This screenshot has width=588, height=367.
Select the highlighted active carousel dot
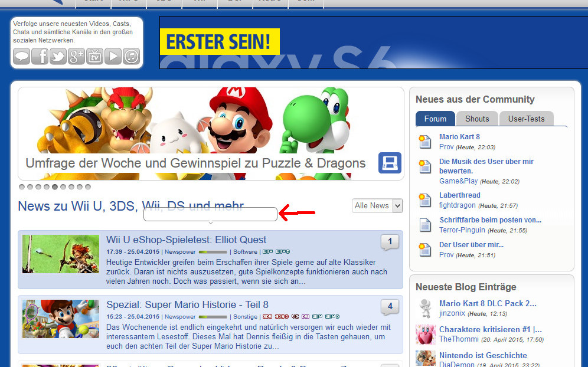coord(55,186)
